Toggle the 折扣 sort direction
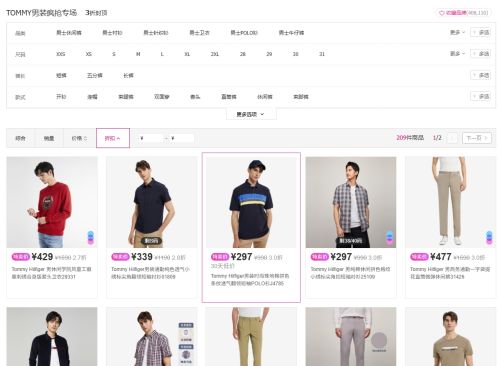The height and width of the screenshot is (366, 500). coord(113,138)
